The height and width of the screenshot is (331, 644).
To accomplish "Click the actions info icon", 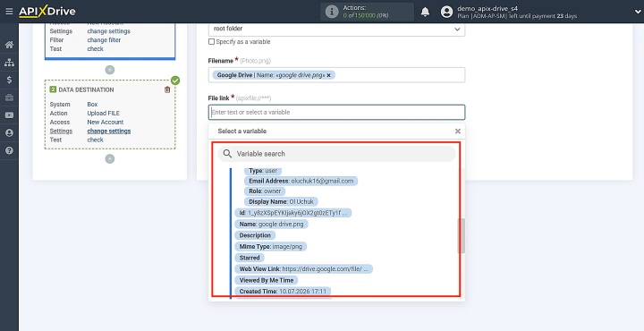I will (332, 12).
